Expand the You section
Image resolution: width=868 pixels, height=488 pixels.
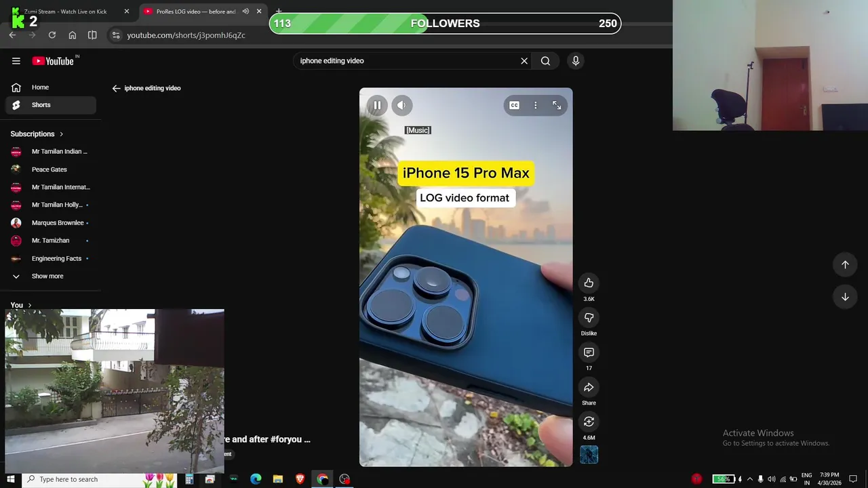[x=21, y=305]
